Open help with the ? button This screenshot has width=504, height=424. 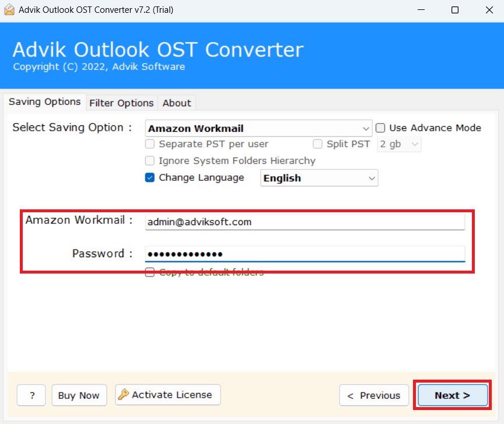[32, 395]
